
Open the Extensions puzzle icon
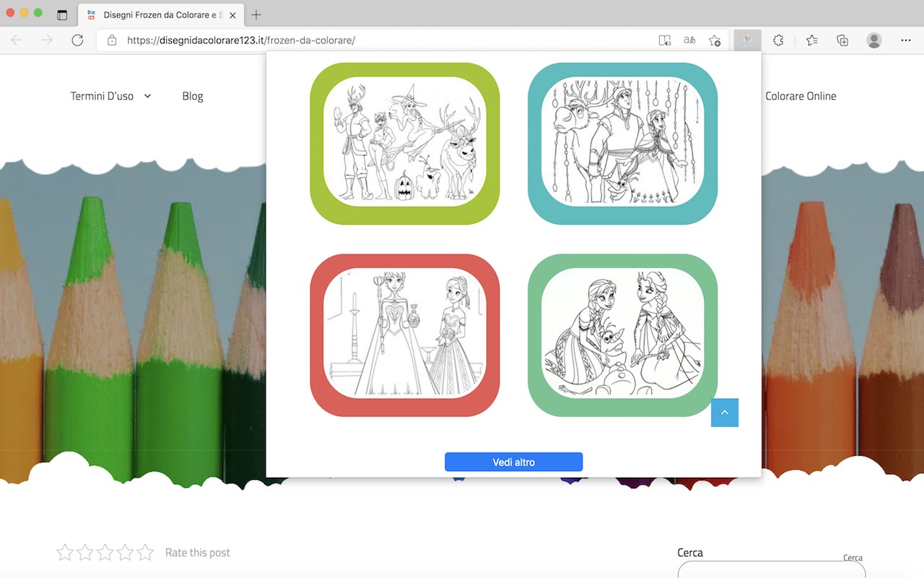pos(778,40)
